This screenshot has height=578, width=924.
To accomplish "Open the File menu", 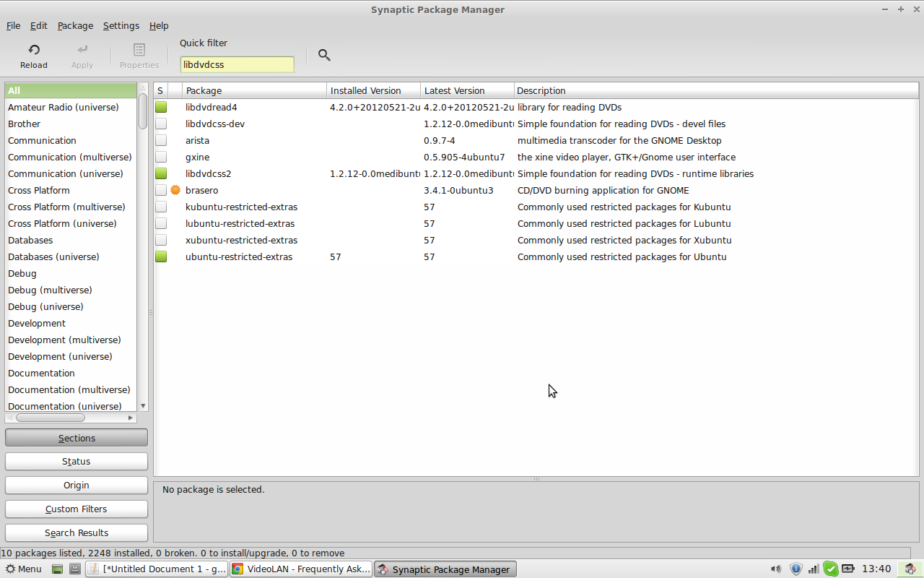I will [x=13, y=25].
